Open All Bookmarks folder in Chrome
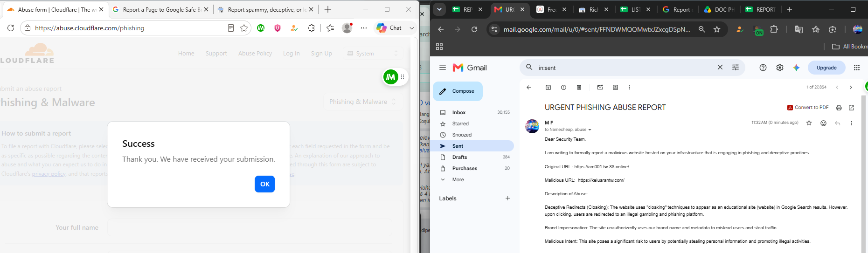Viewport: 868px width, 253px height. pyautogui.click(x=850, y=47)
